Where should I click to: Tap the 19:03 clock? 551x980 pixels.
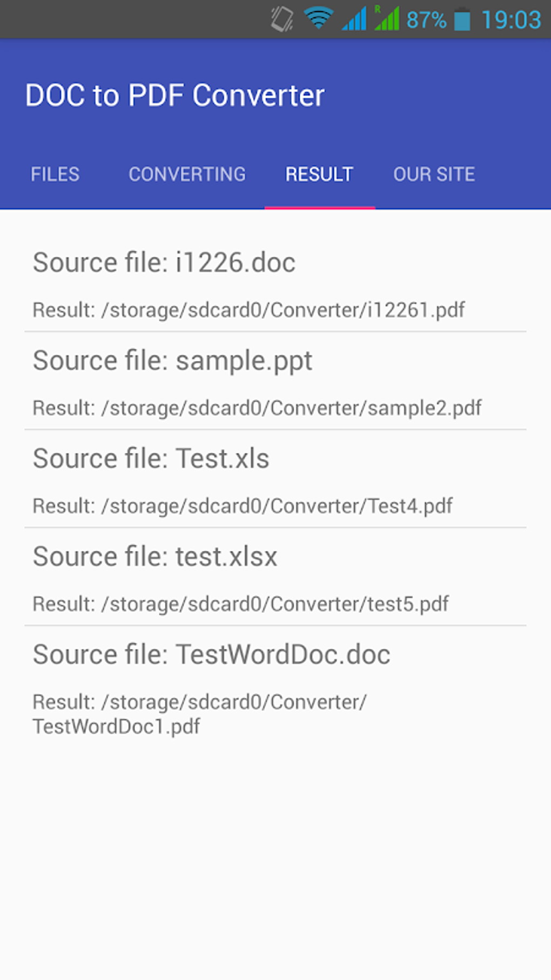point(511,21)
